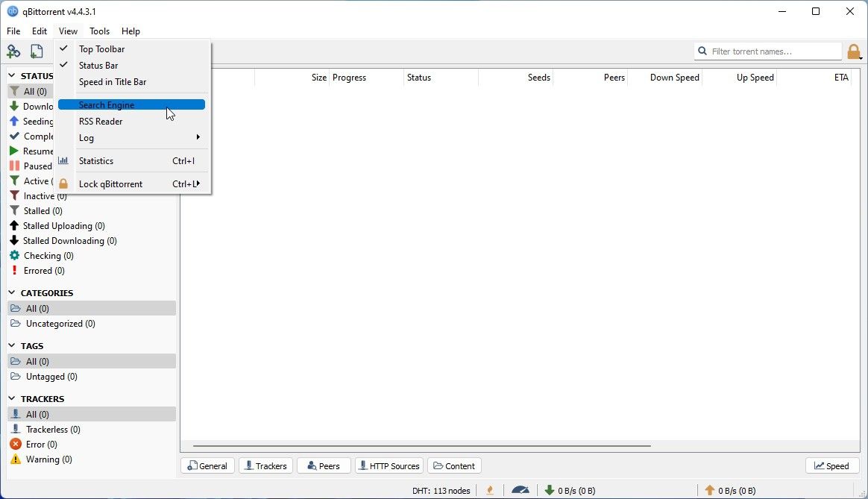
Task: Collapse the TRACKERS section
Action: tap(10, 398)
